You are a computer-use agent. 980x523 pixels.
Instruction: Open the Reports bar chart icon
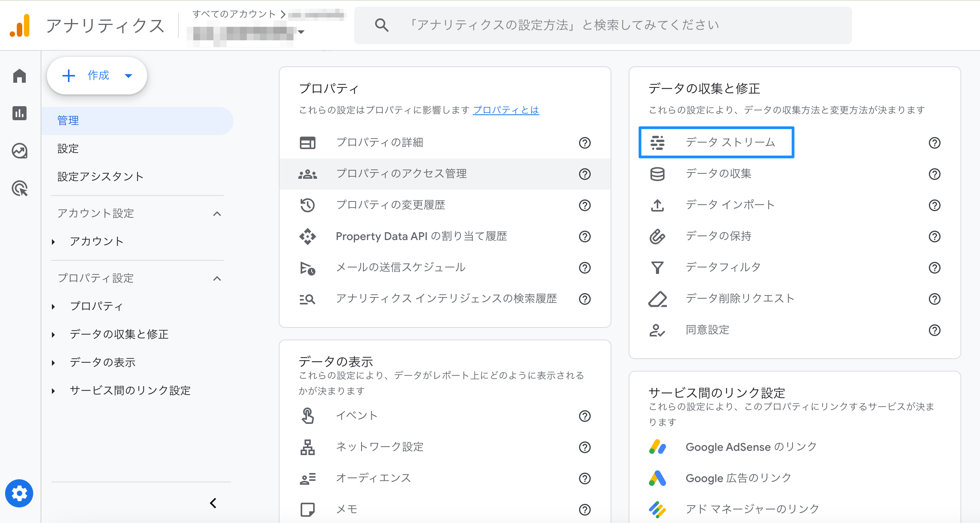pyautogui.click(x=20, y=113)
